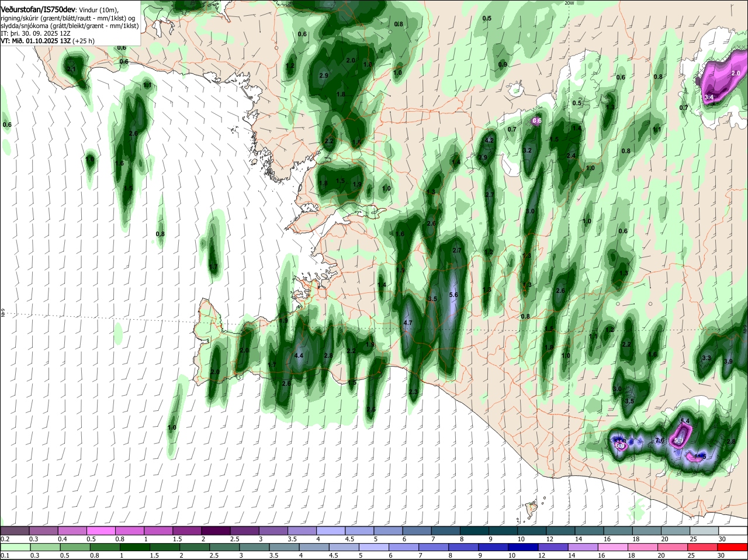Viewport: 748px width, 560px height.
Task: Click the 7.6 precipitation value on map
Action: (660, 440)
